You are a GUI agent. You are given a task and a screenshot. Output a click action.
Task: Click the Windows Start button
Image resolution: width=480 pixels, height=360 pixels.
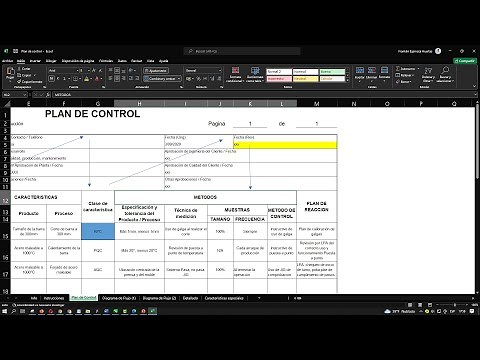(x=4, y=311)
